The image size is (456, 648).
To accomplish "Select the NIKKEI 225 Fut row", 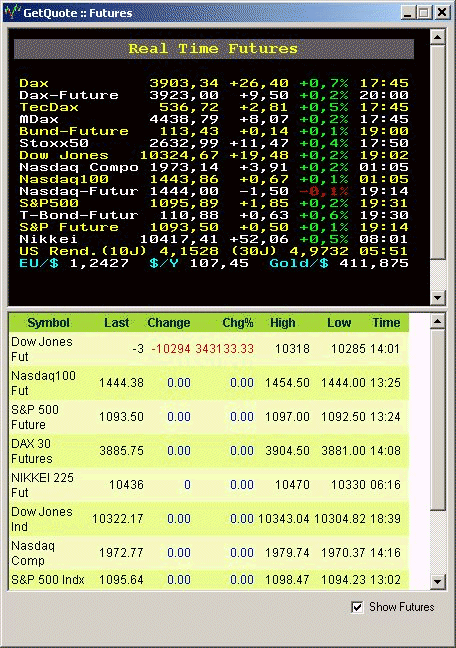I will pyautogui.click(x=209, y=485).
